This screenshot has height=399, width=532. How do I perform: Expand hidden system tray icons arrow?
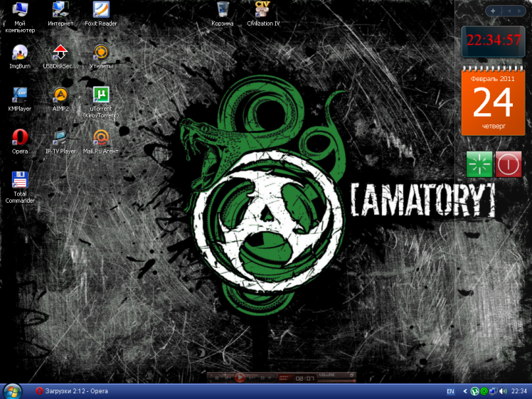click(465, 391)
